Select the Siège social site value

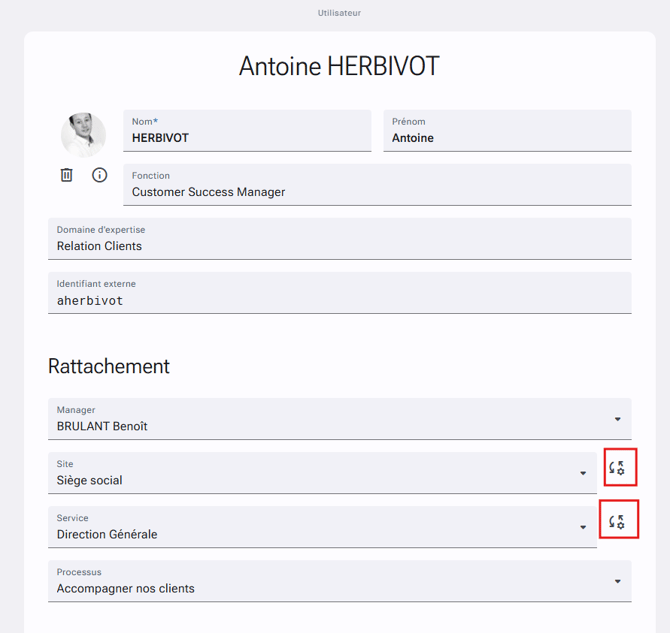coord(90,480)
